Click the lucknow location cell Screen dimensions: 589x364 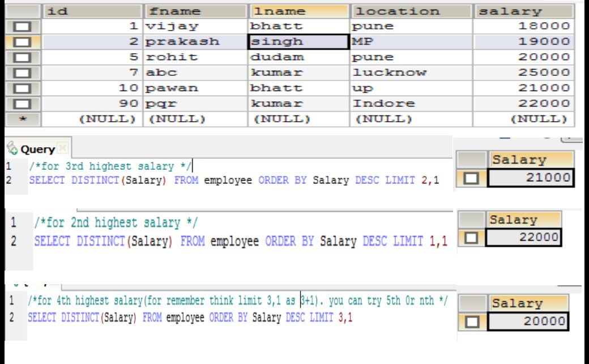(x=411, y=72)
